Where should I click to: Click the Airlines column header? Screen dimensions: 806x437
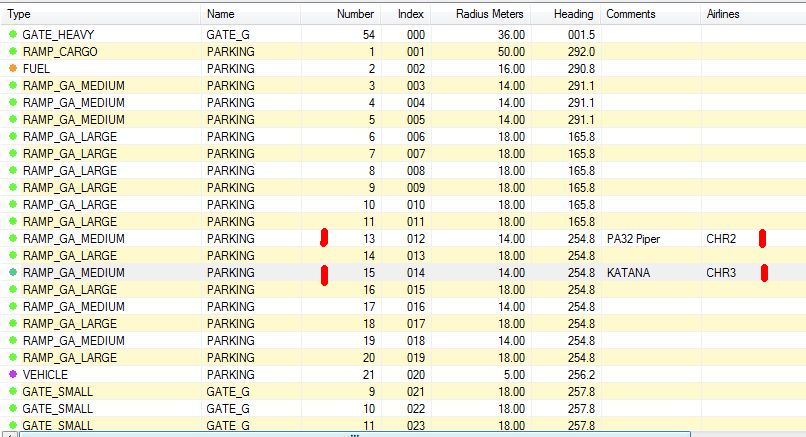click(753, 14)
